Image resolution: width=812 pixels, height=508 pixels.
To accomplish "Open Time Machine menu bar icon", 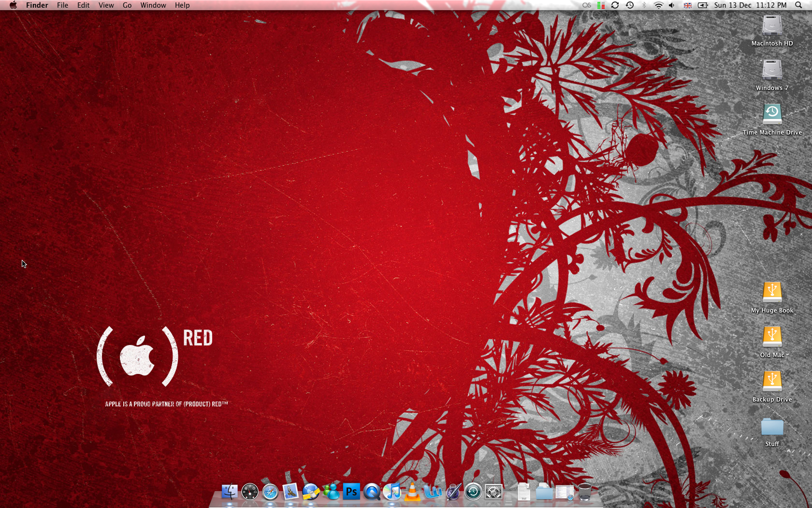I will click(630, 5).
